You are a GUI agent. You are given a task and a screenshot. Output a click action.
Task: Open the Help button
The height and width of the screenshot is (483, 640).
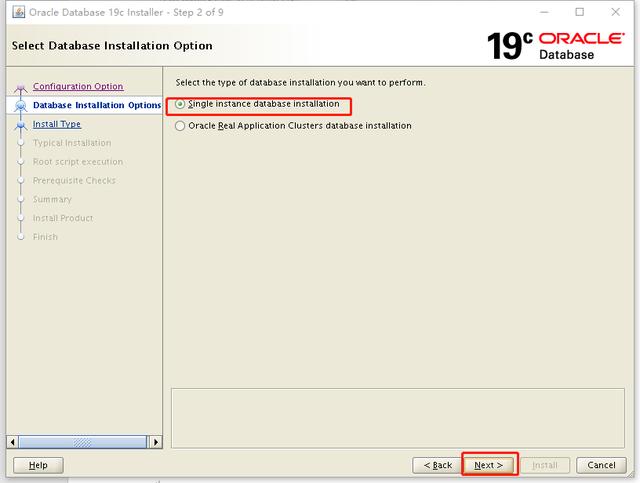(x=38, y=465)
